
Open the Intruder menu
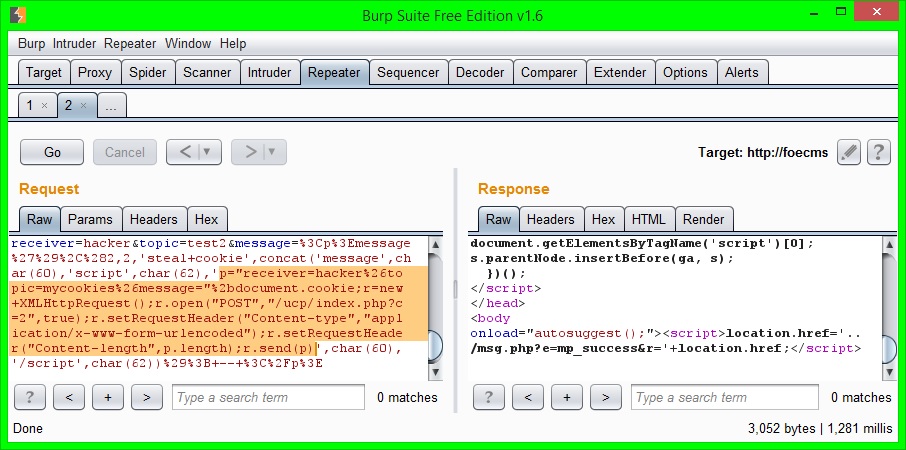click(75, 43)
